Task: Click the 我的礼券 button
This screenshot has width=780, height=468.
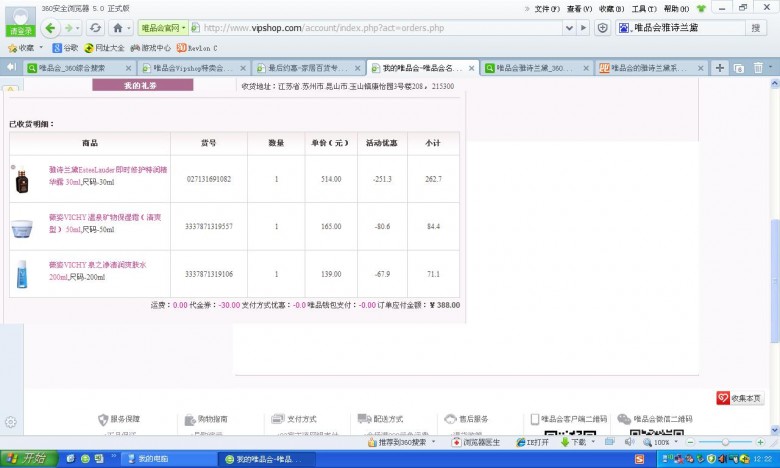Action: click(143, 86)
